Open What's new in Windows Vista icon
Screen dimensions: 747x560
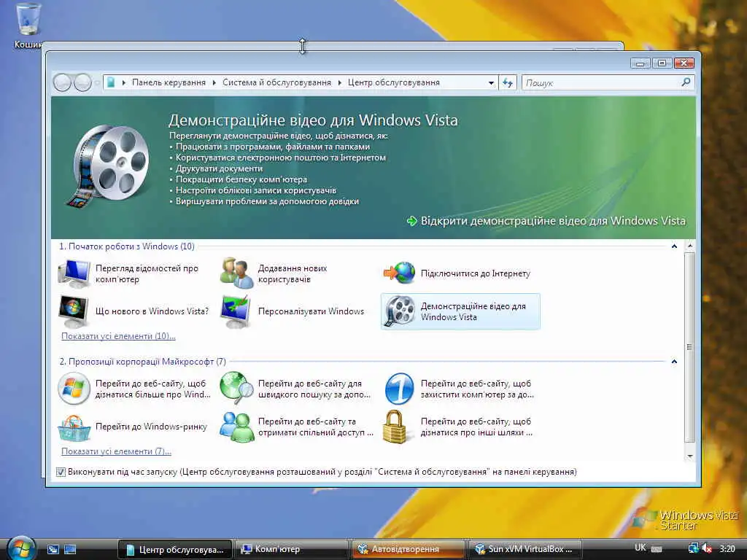[x=74, y=311]
